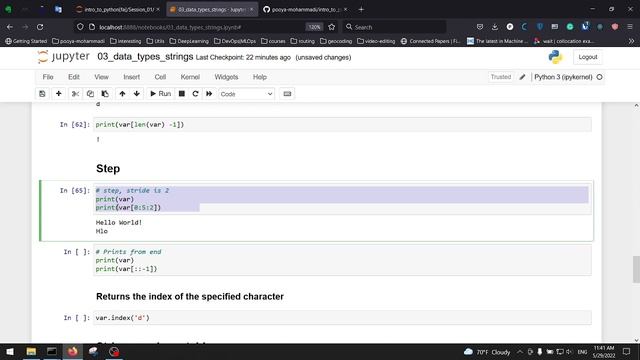Move selected cell down arrow

pos(137,94)
